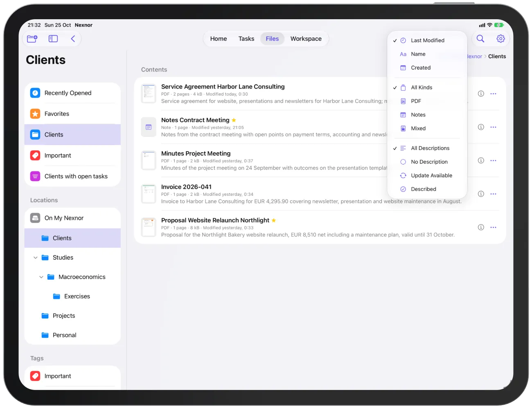Sort files by Created date

coord(427,68)
